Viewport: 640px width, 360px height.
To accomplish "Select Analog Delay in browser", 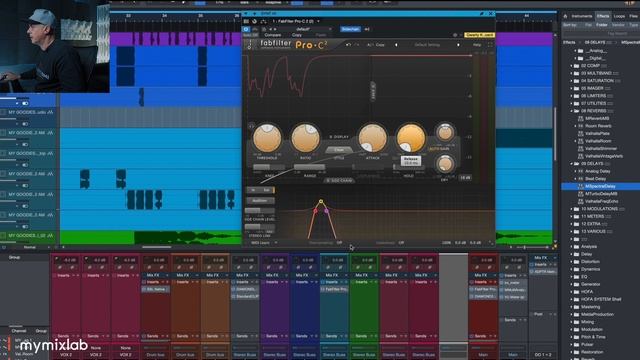I will 598,171.
